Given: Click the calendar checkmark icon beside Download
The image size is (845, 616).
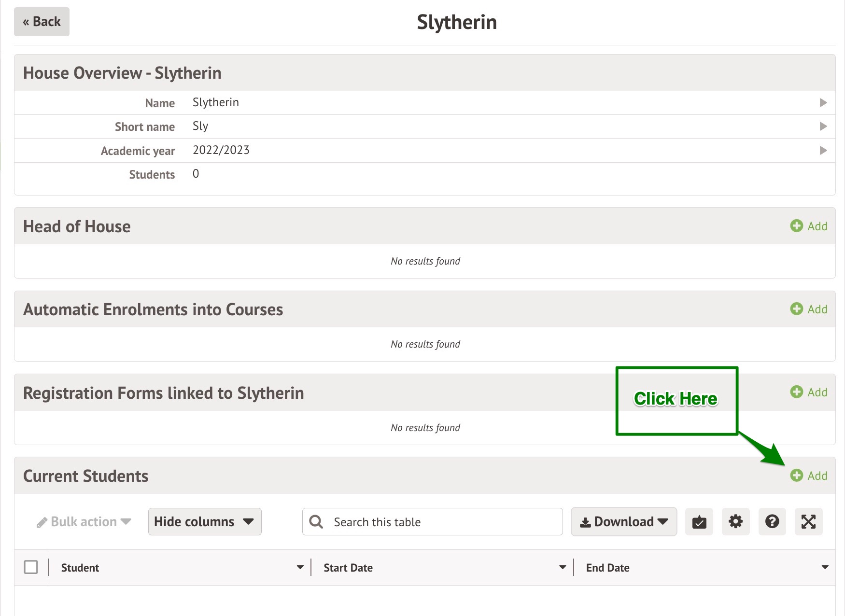Looking at the screenshot, I should coord(699,521).
